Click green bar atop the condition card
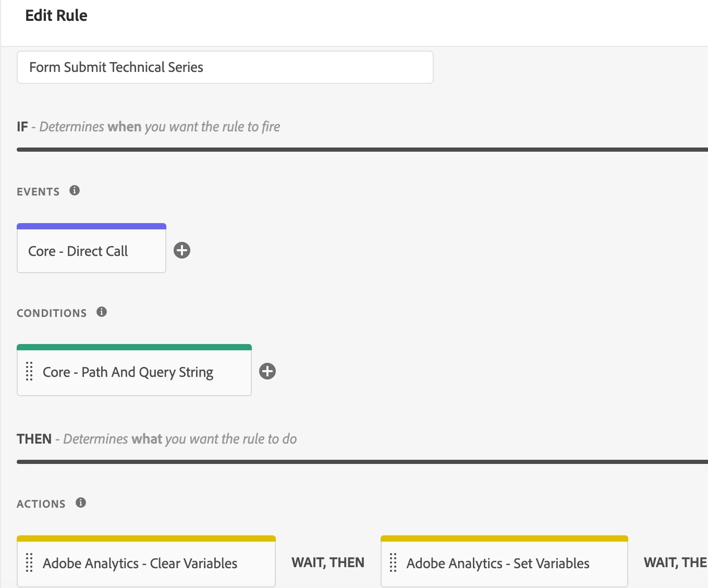Screen dimensions: 708x588 point(134,347)
